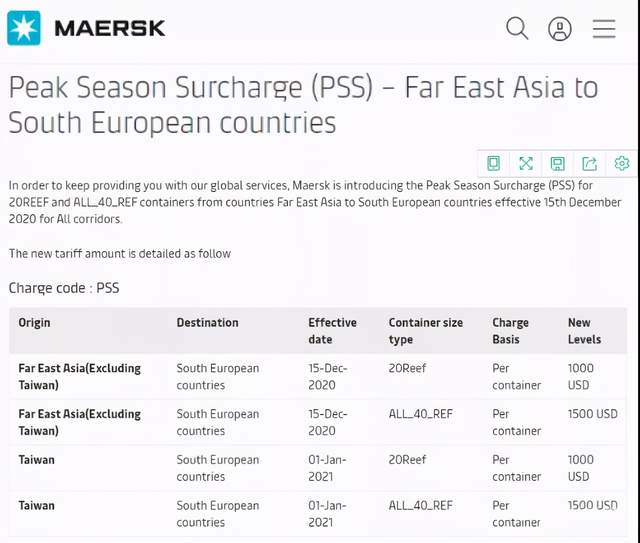Image resolution: width=640 pixels, height=543 pixels.
Task: Open the user account profile icon
Action: point(560,29)
